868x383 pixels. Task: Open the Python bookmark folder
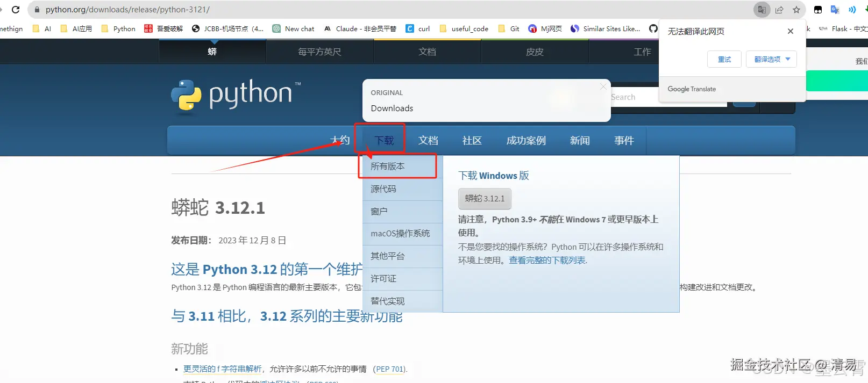click(x=118, y=29)
